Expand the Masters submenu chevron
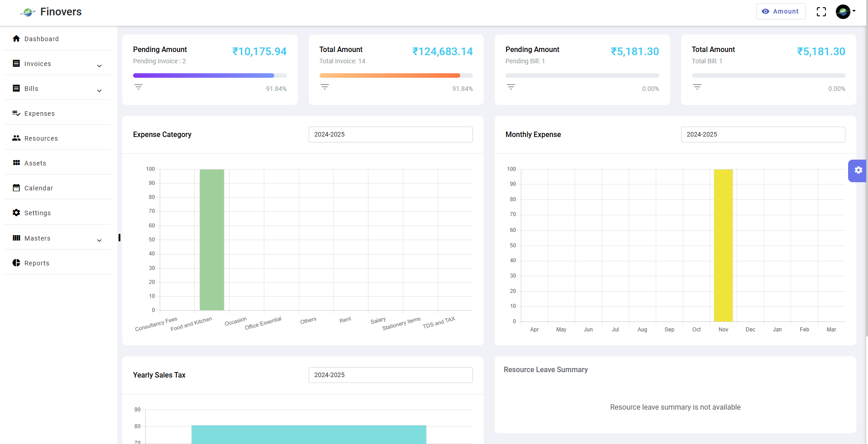 [99, 241]
